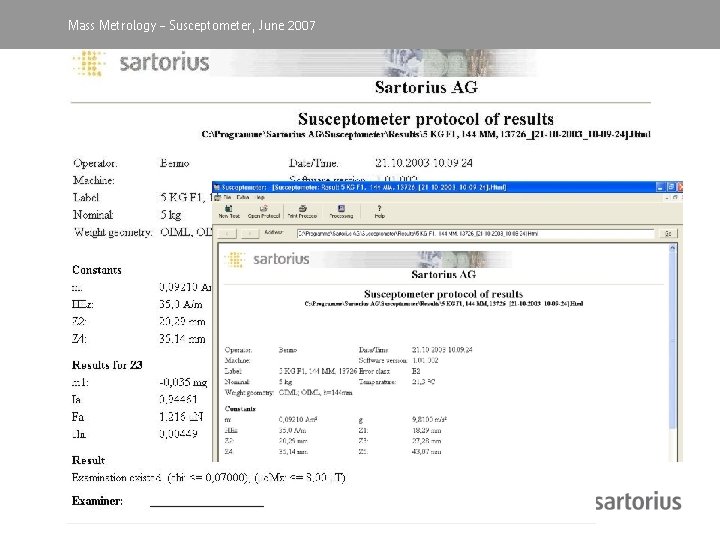Click the Susceptometer title bar app icon

(x=217, y=187)
